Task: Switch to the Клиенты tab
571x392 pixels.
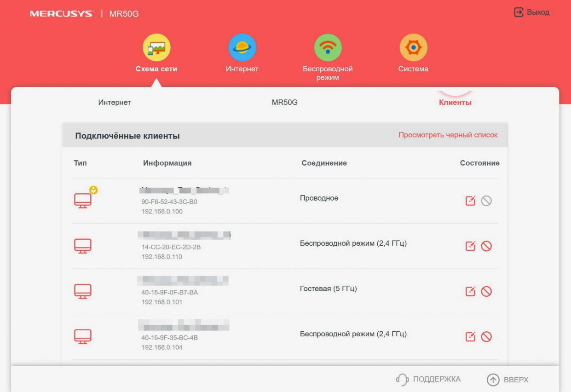Action: click(455, 102)
